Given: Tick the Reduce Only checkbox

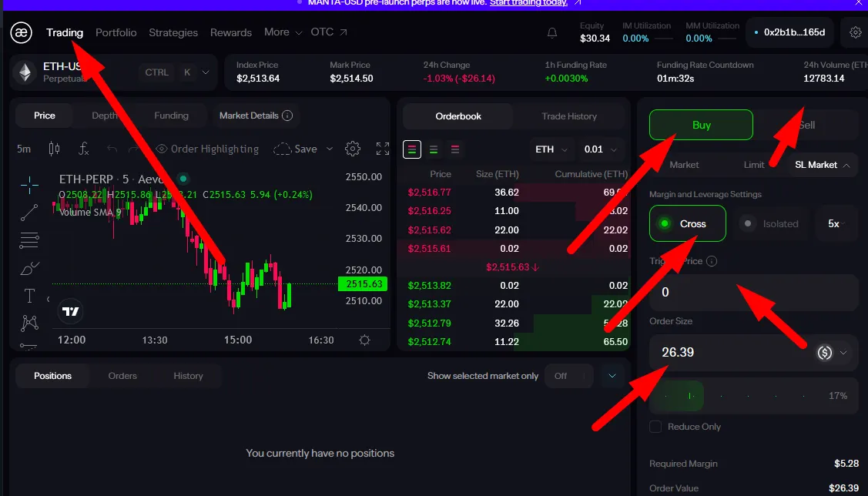Looking at the screenshot, I should click(x=655, y=427).
